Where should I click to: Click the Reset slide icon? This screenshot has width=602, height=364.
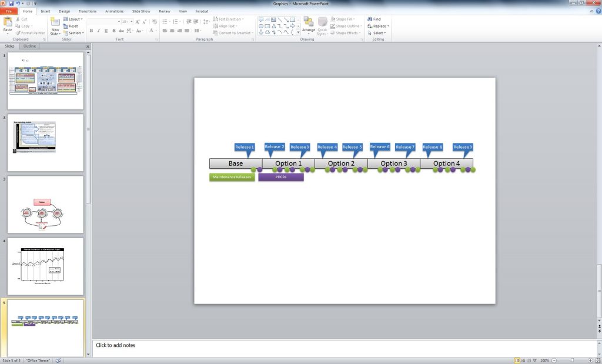(71, 26)
